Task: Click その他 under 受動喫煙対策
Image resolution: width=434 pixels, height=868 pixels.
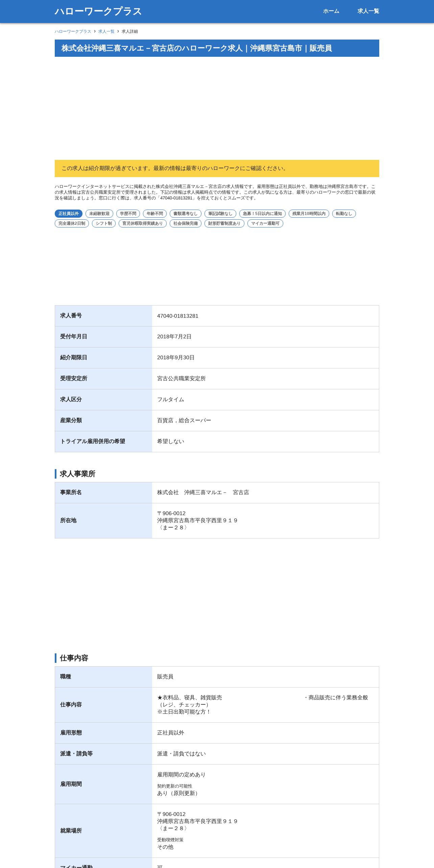Action: (165, 847)
